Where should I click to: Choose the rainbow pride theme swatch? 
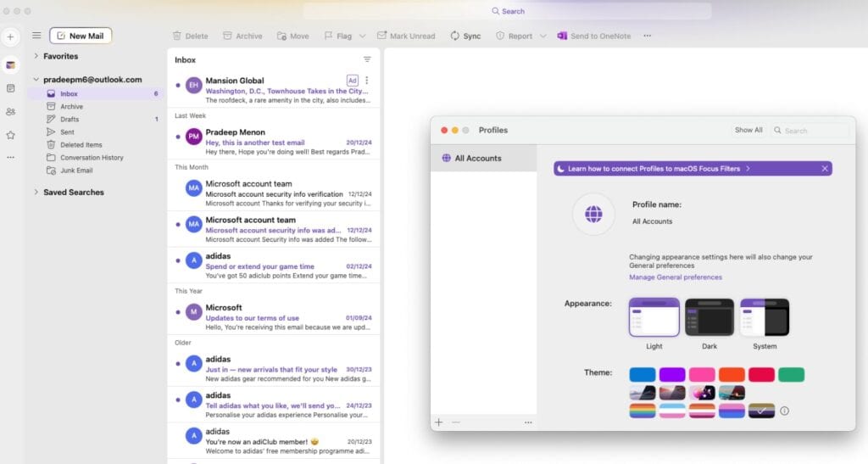click(x=643, y=411)
